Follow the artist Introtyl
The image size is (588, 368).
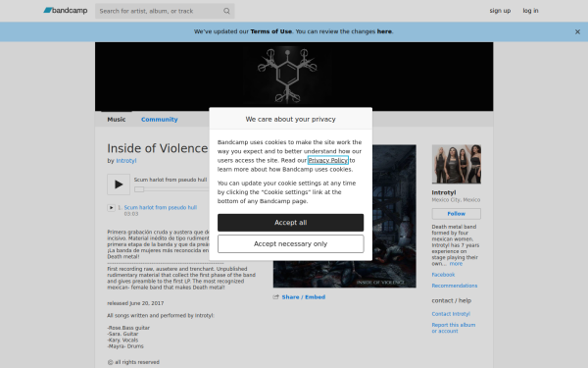[457, 214]
